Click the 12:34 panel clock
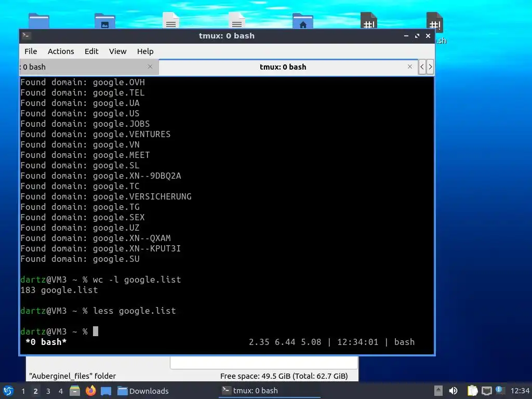Image resolution: width=532 pixels, height=399 pixels. click(x=520, y=391)
